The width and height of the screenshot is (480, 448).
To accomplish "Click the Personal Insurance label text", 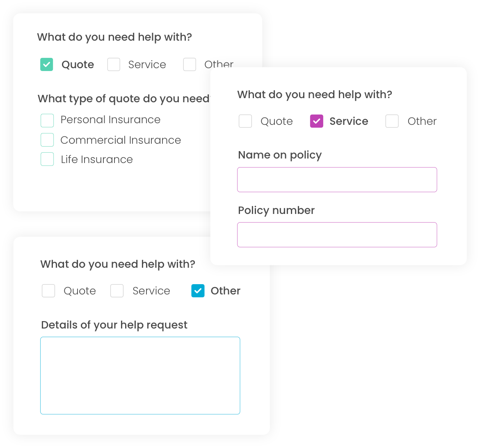I will point(110,119).
